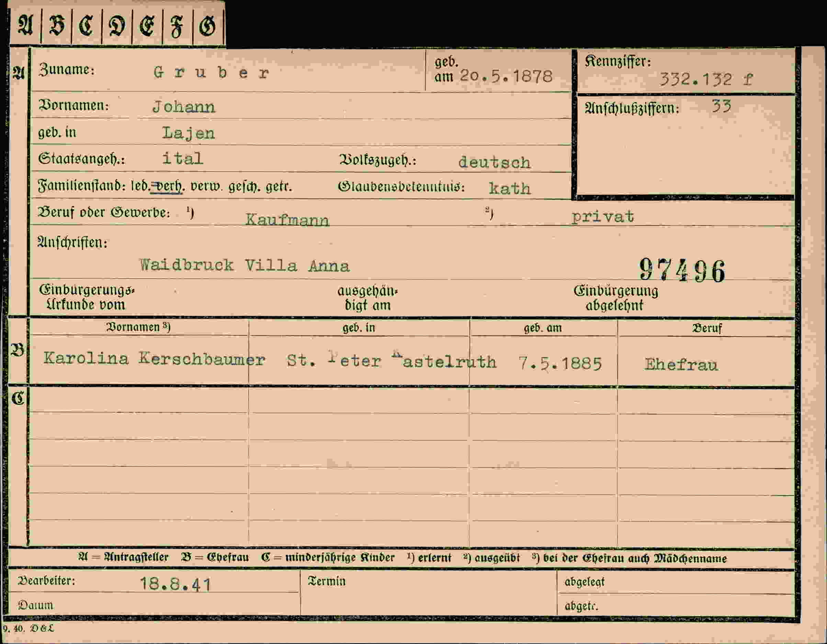Viewport: 827px width, 644px height.
Task: Click the Anschriften label
Action: point(72,243)
